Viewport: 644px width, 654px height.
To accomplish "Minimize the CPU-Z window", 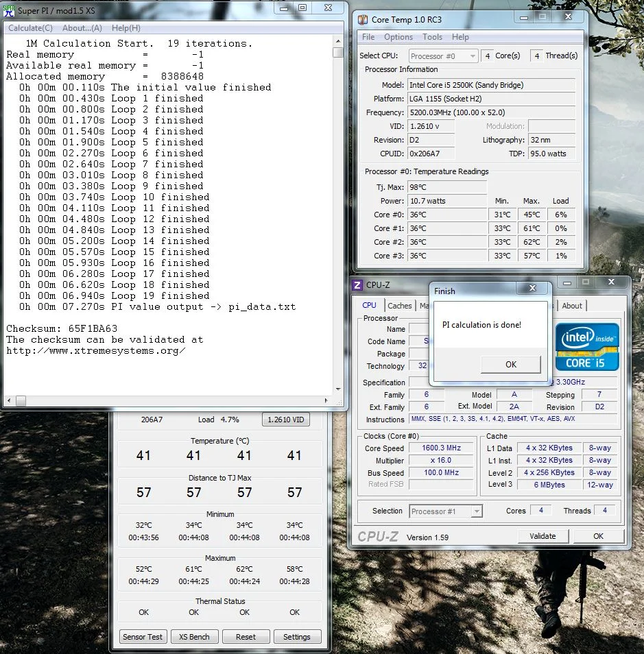I will click(x=567, y=282).
